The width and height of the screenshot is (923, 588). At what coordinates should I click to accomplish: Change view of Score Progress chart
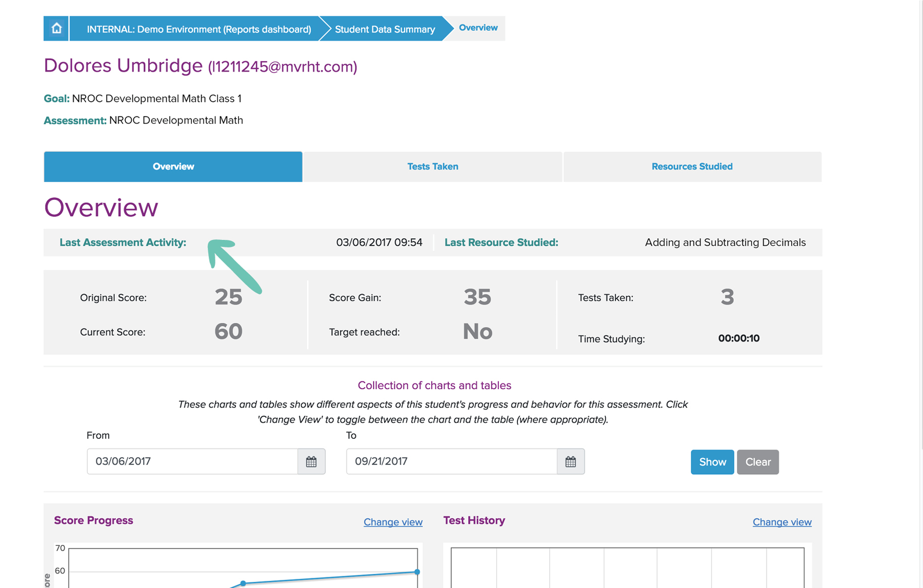[393, 522]
